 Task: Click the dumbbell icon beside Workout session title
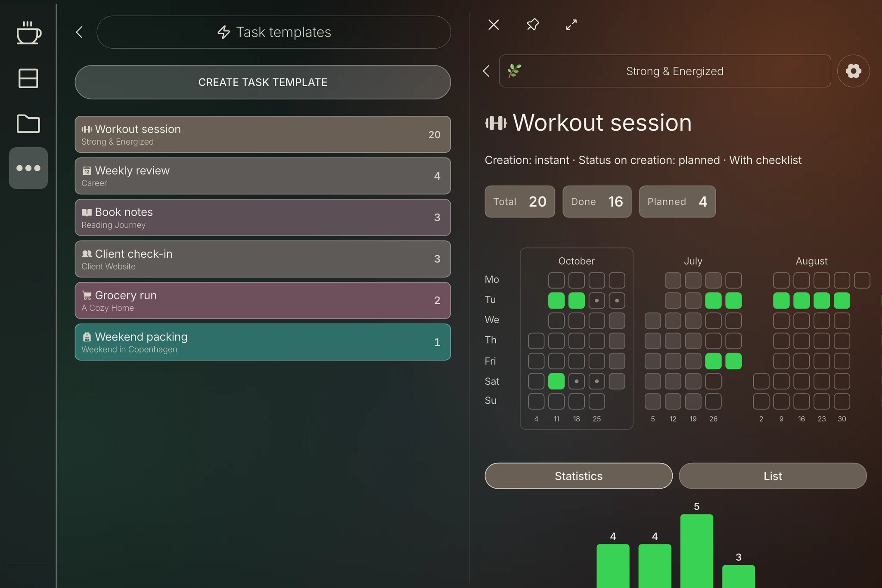coord(496,123)
